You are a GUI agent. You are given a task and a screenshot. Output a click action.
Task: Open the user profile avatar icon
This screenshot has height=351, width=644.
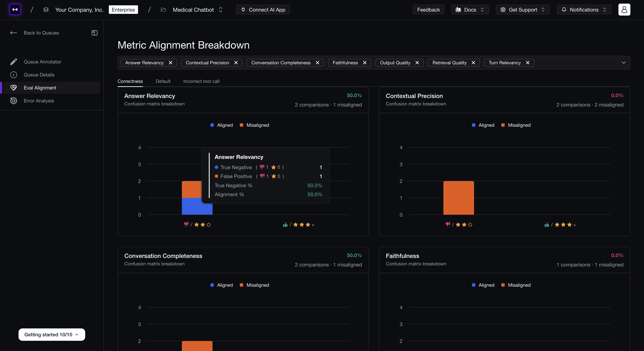(624, 10)
